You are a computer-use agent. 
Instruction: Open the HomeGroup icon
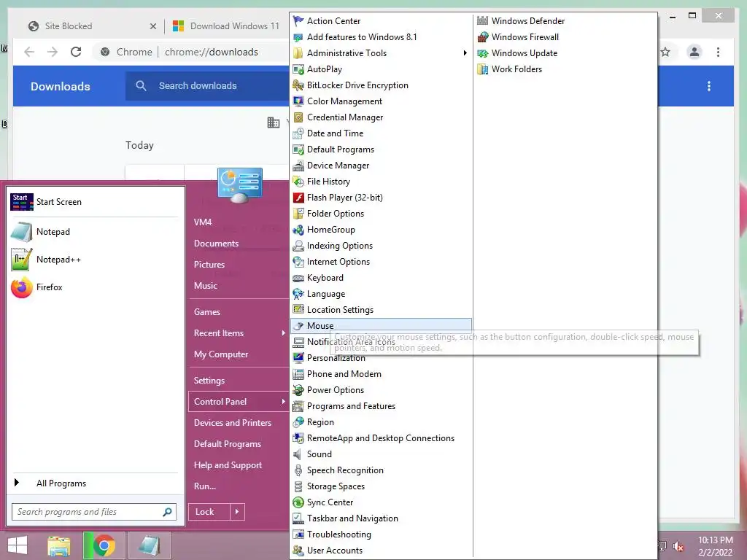[x=298, y=230]
